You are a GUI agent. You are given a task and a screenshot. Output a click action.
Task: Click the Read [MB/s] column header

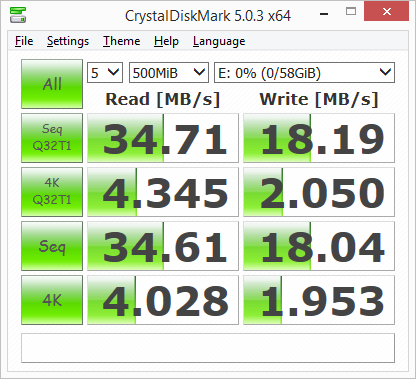click(163, 99)
